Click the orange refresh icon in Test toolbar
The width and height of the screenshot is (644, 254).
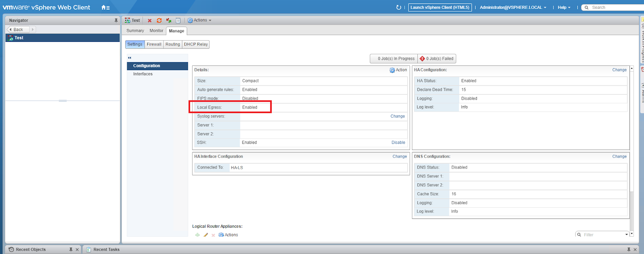[x=159, y=21]
